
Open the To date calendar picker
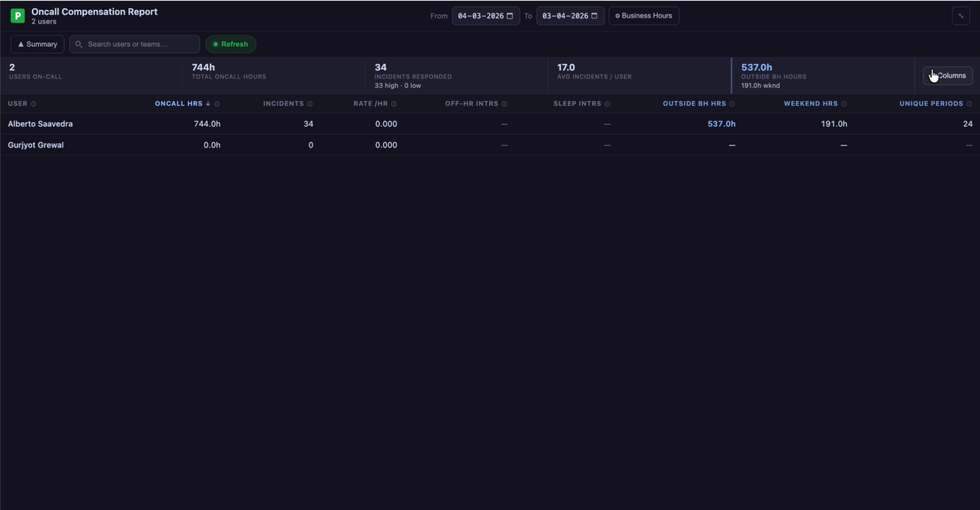click(x=594, y=16)
